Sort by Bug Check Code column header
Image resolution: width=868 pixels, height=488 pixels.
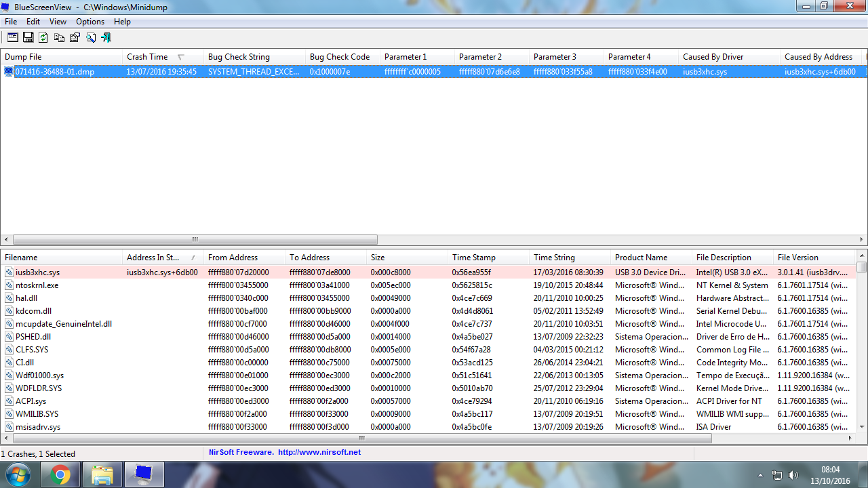click(343, 57)
